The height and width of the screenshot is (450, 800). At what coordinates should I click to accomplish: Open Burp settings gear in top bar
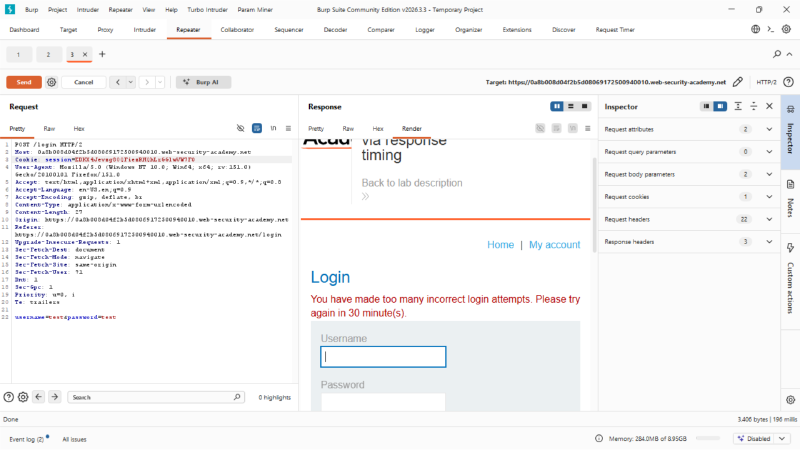[786, 30]
